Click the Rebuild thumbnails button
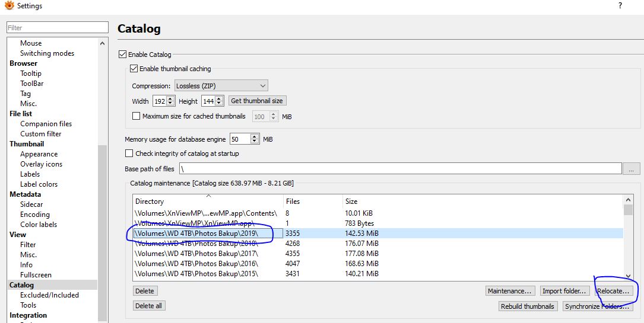Image resolution: width=644 pixels, height=323 pixels. coord(528,306)
